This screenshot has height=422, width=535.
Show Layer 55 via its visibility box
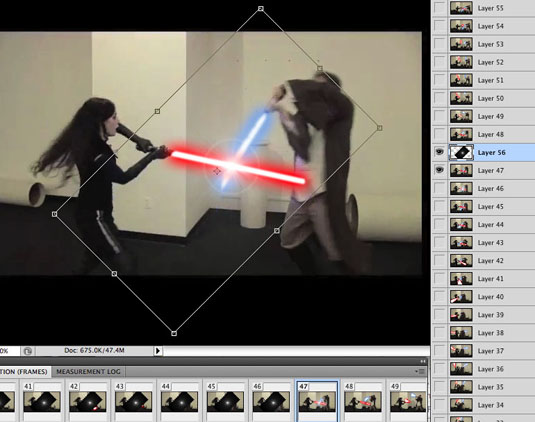439,8
